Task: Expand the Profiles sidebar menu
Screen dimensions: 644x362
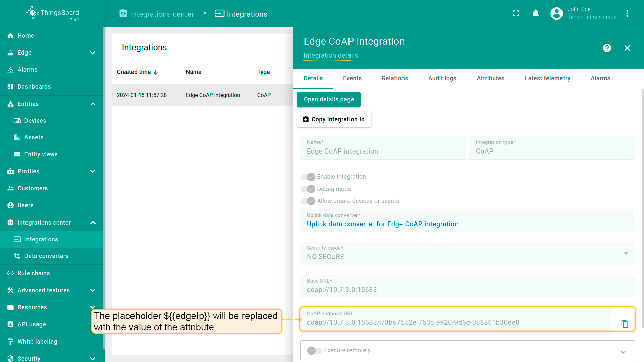Action: (x=93, y=171)
